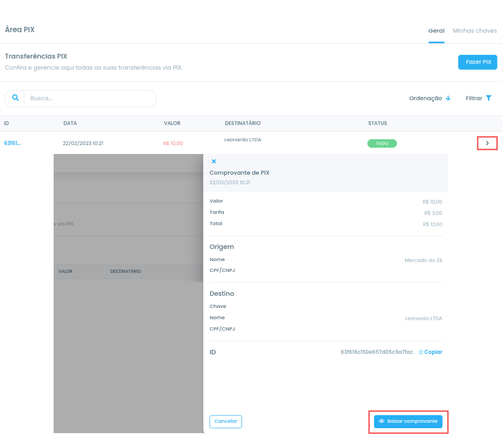502x448 pixels.
Task: Click Copiar to copy the transaction ID
Action: (x=433, y=352)
